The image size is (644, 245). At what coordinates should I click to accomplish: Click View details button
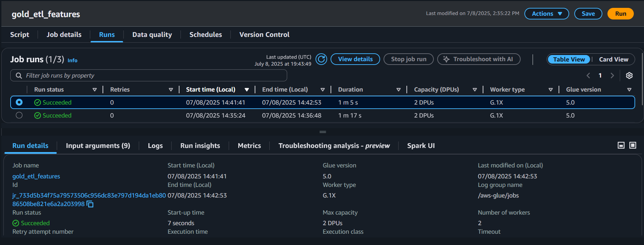click(355, 59)
